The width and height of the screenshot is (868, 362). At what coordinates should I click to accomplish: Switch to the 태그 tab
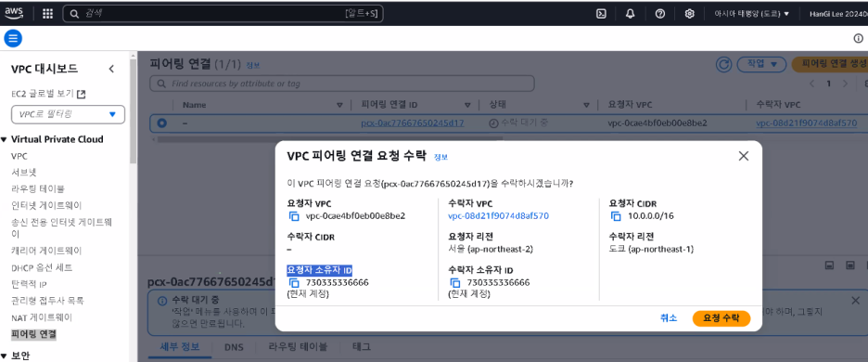click(x=362, y=347)
